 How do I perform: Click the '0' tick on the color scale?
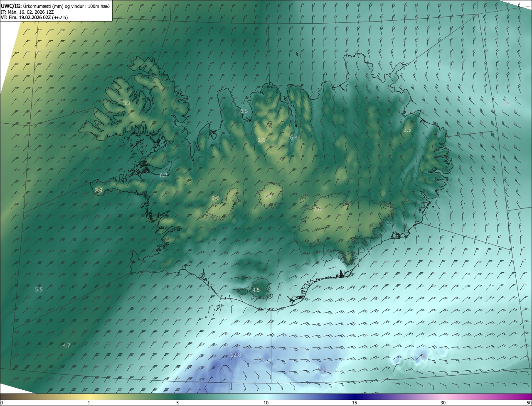(2, 403)
